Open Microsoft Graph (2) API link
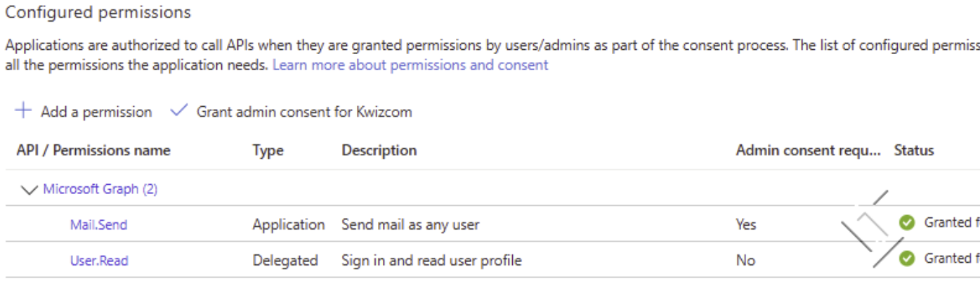The image size is (980, 286). click(100, 189)
